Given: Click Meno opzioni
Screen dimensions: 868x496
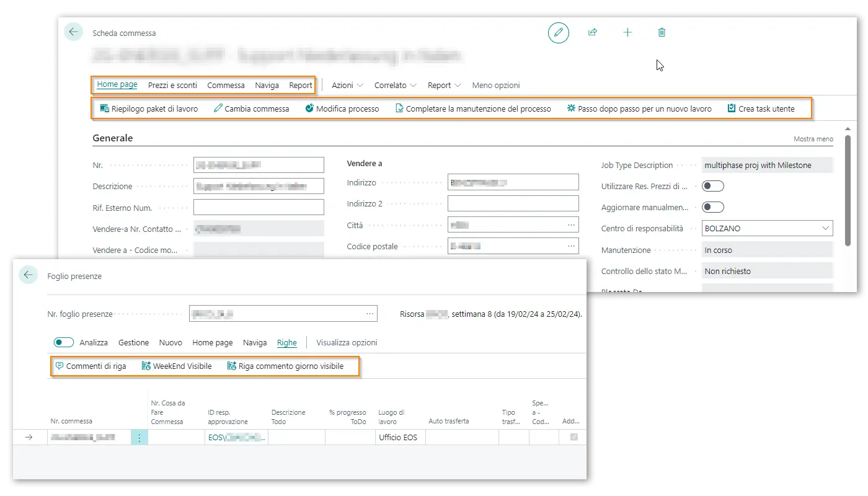Looking at the screenshot, I should [x=496, y=85].
